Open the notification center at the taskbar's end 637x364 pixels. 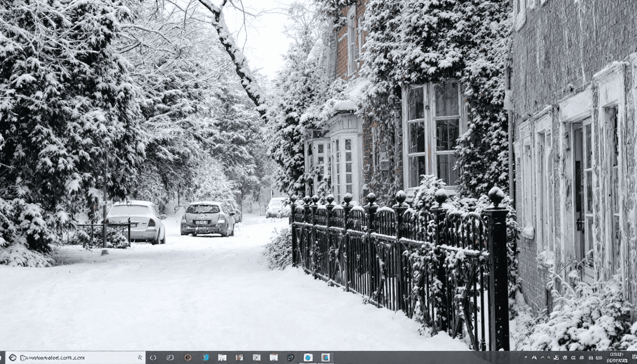pos(633,357)
